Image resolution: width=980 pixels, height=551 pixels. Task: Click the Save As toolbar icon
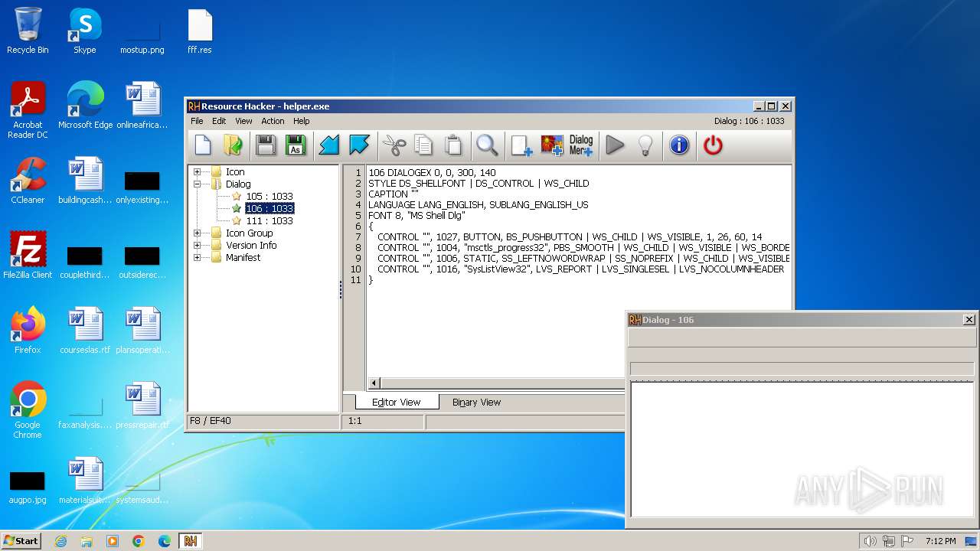click(x=296, y=145)
